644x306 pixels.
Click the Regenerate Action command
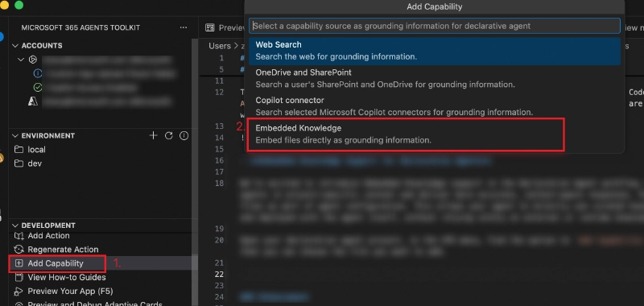[63, 250]
